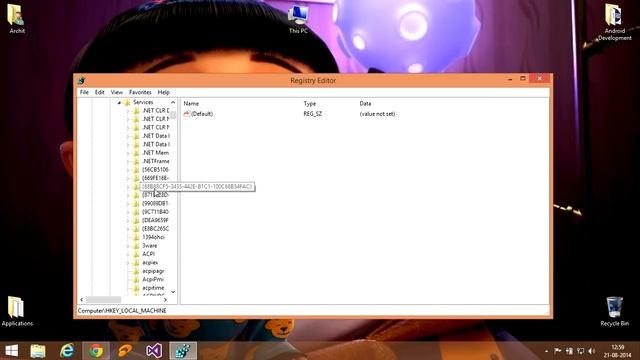The image size is (640, 360).
Task: Expand the acpiex key
Action: (x=128, y=262)
